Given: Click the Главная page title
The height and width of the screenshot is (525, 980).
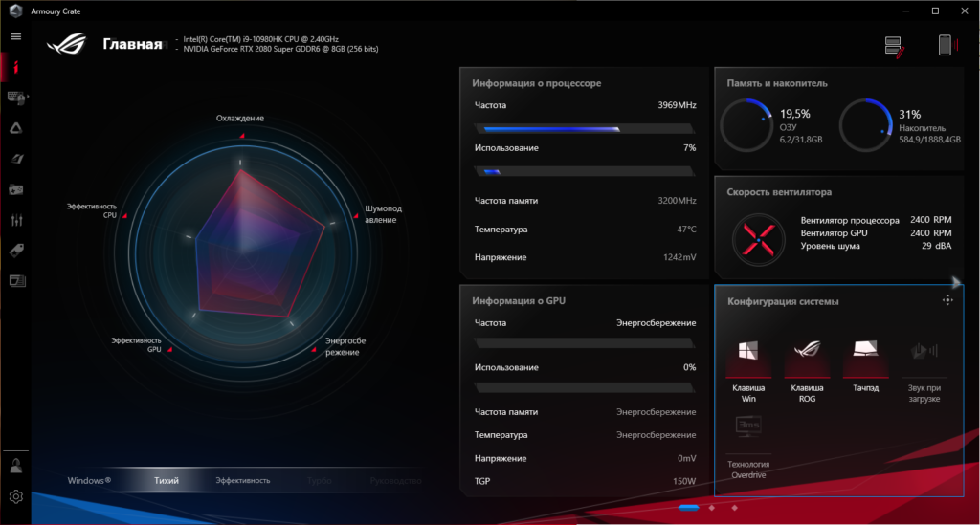Looking at the screenshot, I should pyautogui.click(x=132, y=44).
